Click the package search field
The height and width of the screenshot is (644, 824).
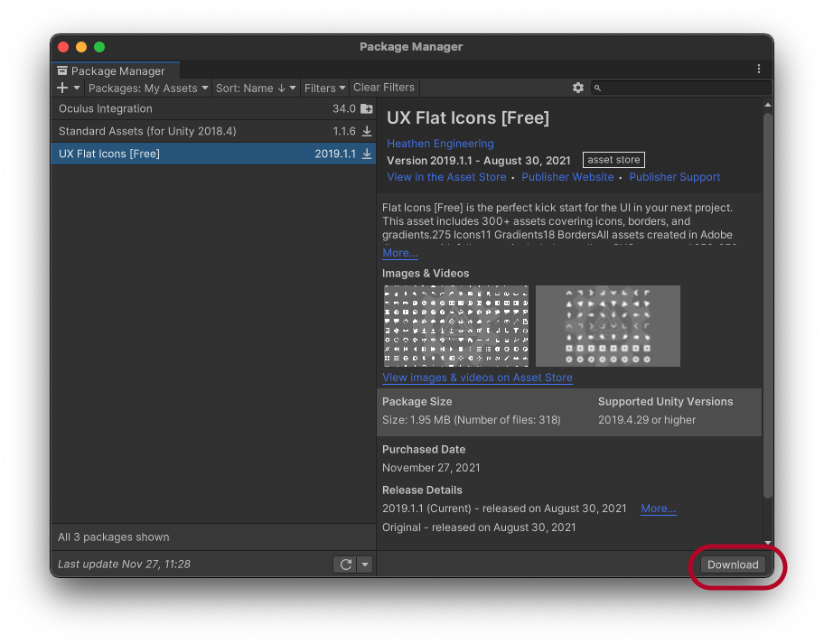coord(681,88)
